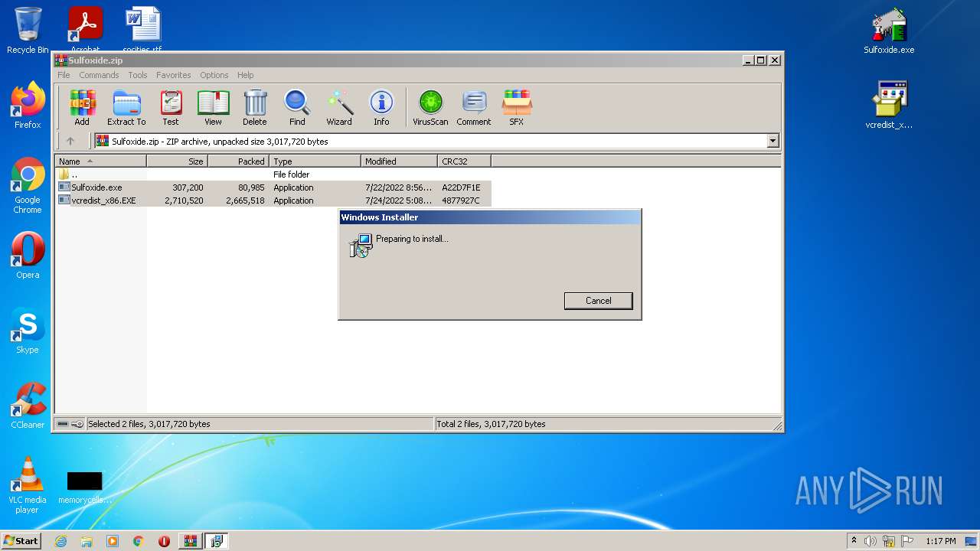The image size is (980, 551).
Task: Select the CCleaner desktop shortcut
Action: 28,406
